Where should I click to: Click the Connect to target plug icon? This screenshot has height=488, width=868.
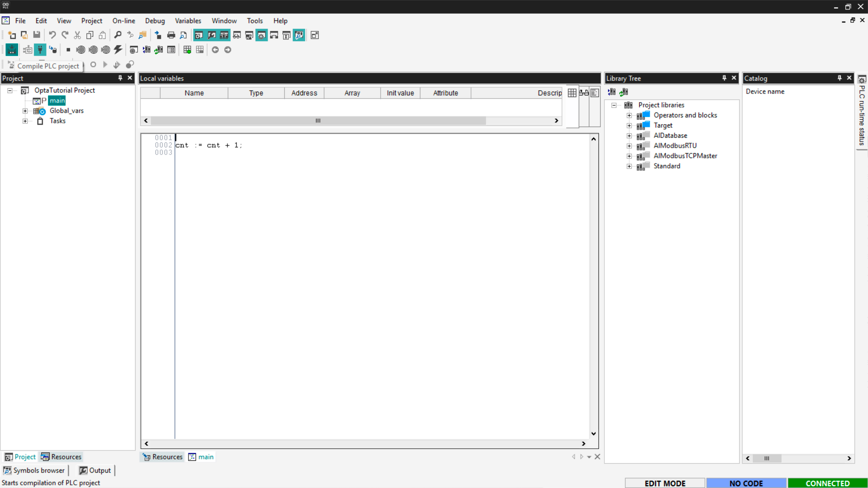tap(40, 50)
